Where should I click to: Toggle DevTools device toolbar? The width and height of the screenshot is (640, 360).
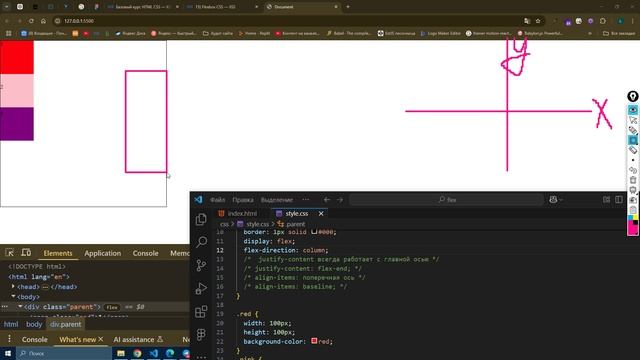[x=26, y=253]
